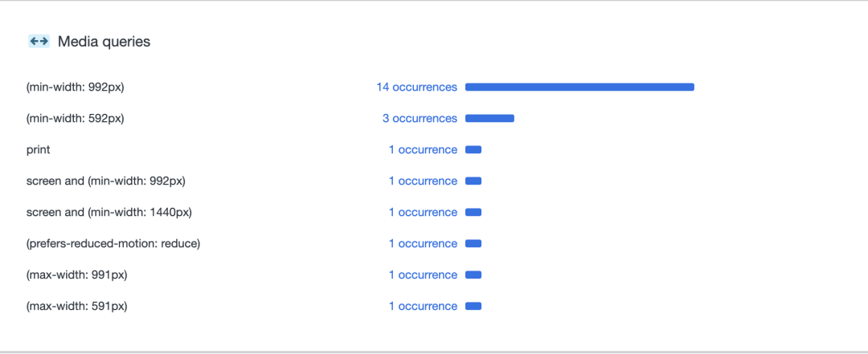Open the print query's 1 occurrence link
868x354 pixels.
click(423, 150)
